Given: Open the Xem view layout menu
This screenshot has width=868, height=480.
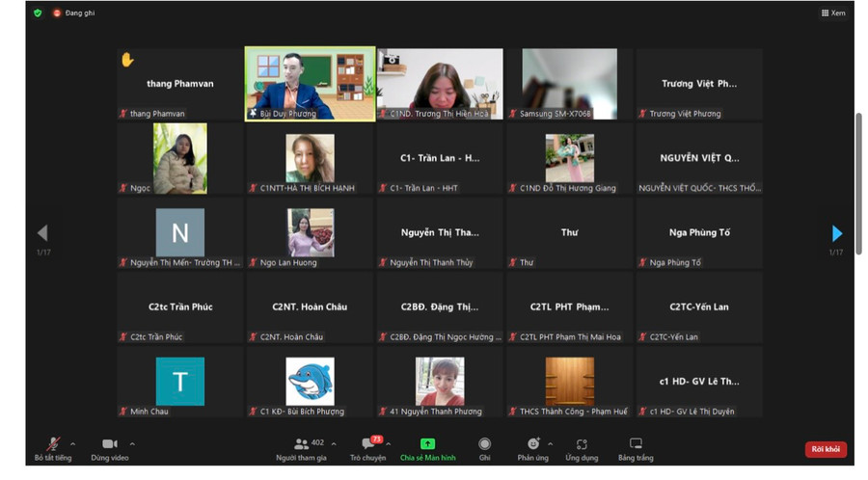Looking at the screenshot, I should 833,13.
